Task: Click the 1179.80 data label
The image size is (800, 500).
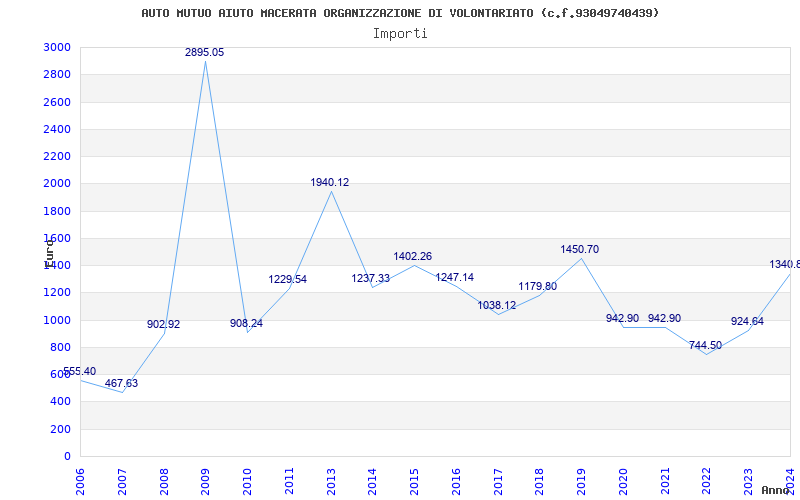Action: click(x=537, y=286)
